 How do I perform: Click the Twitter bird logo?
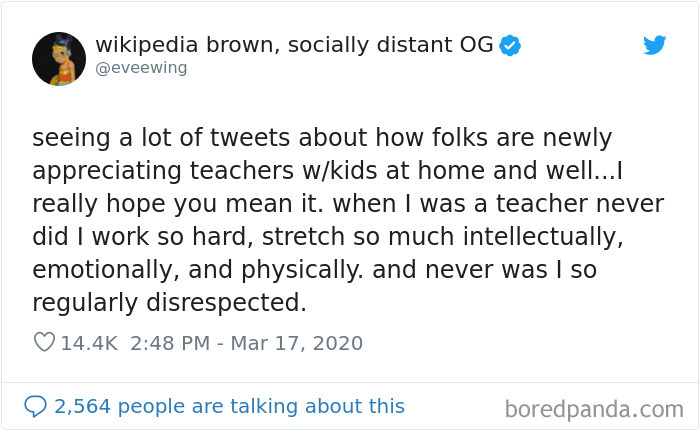tap(654, 46)
